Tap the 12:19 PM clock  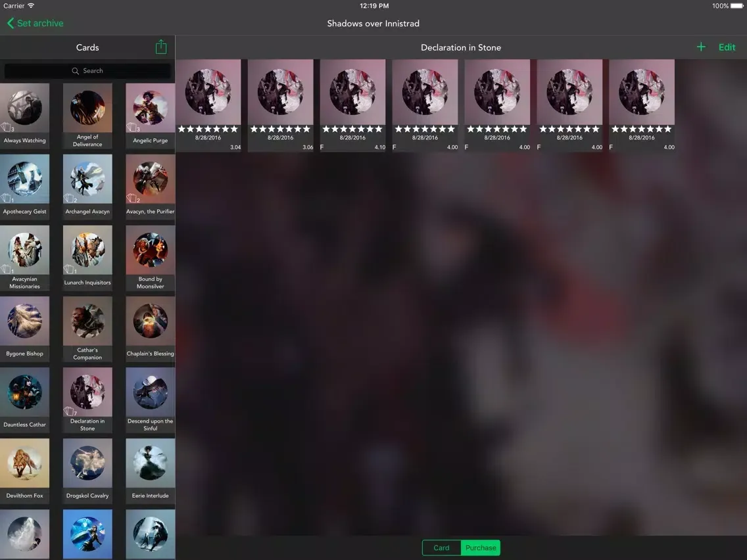374,6
